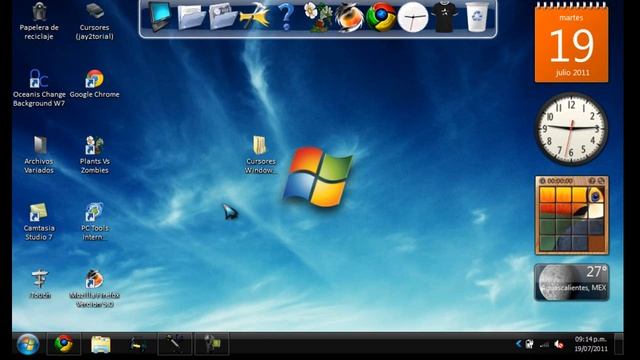Launch Plants Vs Zombies desktop shortcut

tap(94, 155)
